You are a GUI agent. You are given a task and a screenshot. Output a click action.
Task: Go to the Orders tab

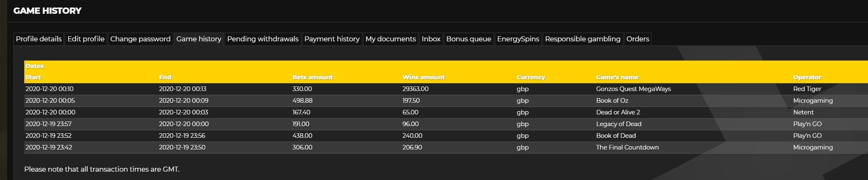pos(638,39)
